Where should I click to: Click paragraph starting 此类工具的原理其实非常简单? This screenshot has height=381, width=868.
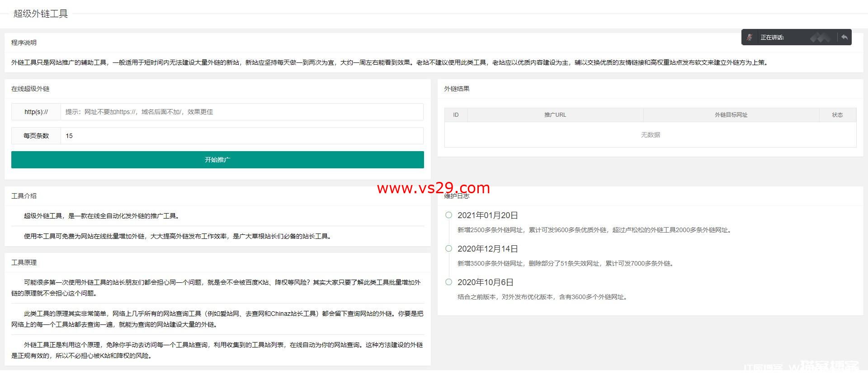(x=217, y=319)
